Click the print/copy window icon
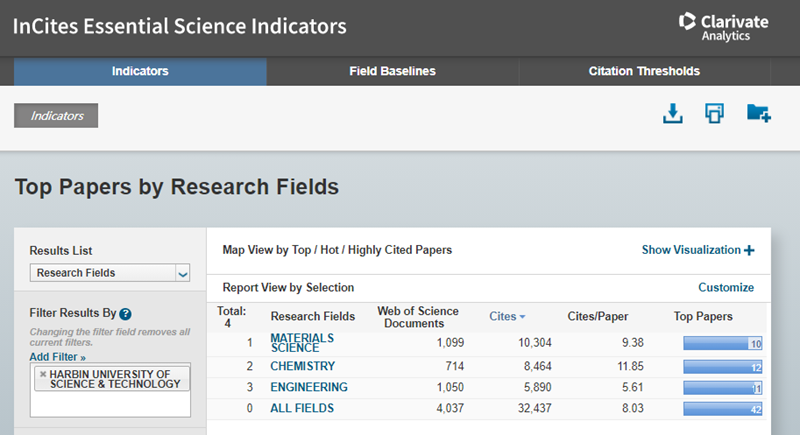 tap(714, 114)
